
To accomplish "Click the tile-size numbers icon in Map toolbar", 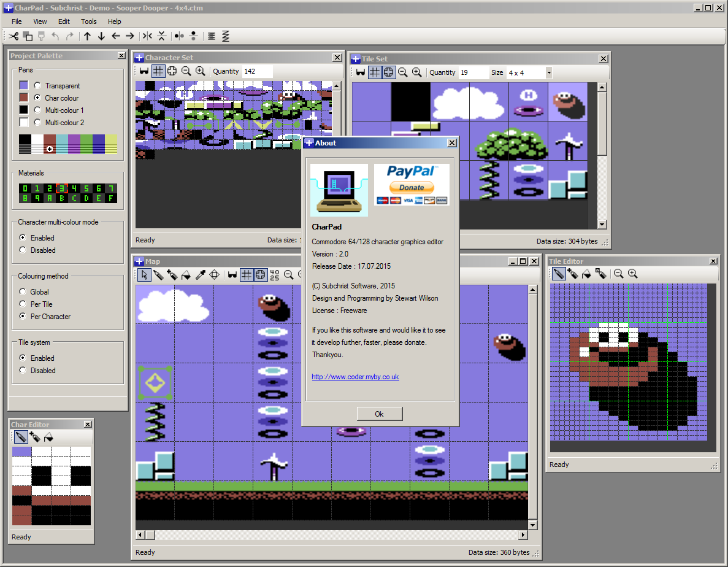I will tap(275, 275).
